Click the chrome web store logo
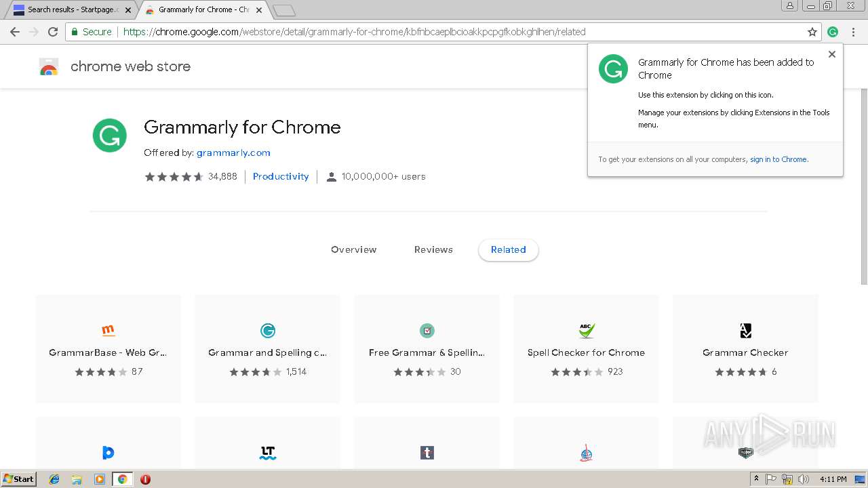868x488 pixels. coord(49,66)
